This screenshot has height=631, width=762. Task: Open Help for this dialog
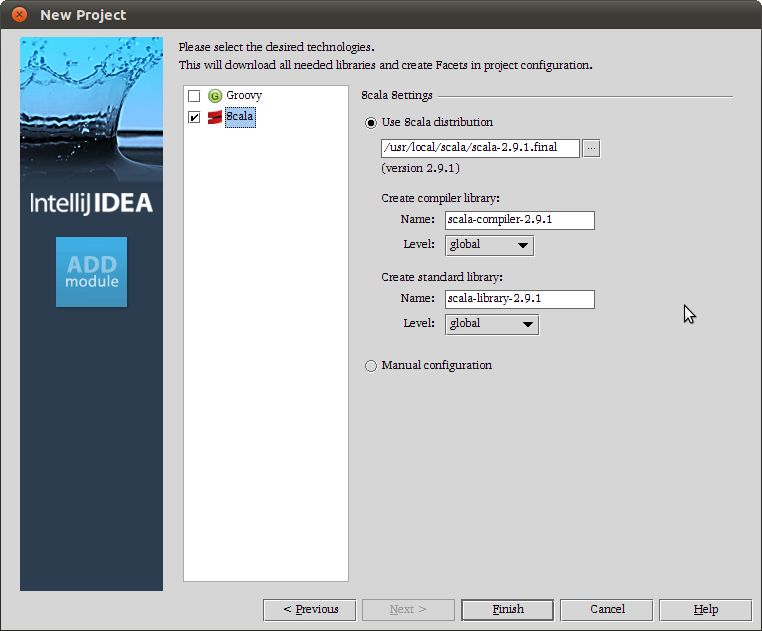point(705,610)
